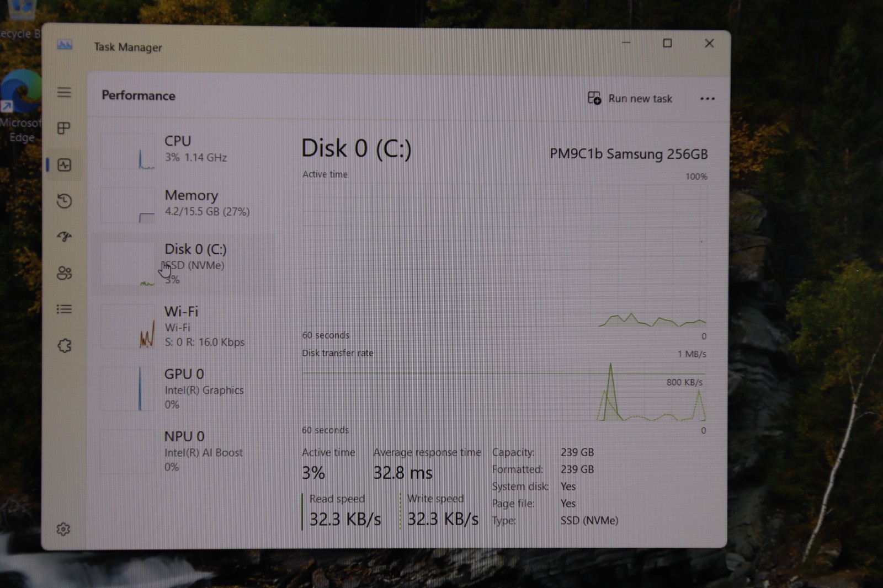The height and width of the screenshot is (588, 883).
Task: Open the three-dot more options menu
Action: pos(707,99)
